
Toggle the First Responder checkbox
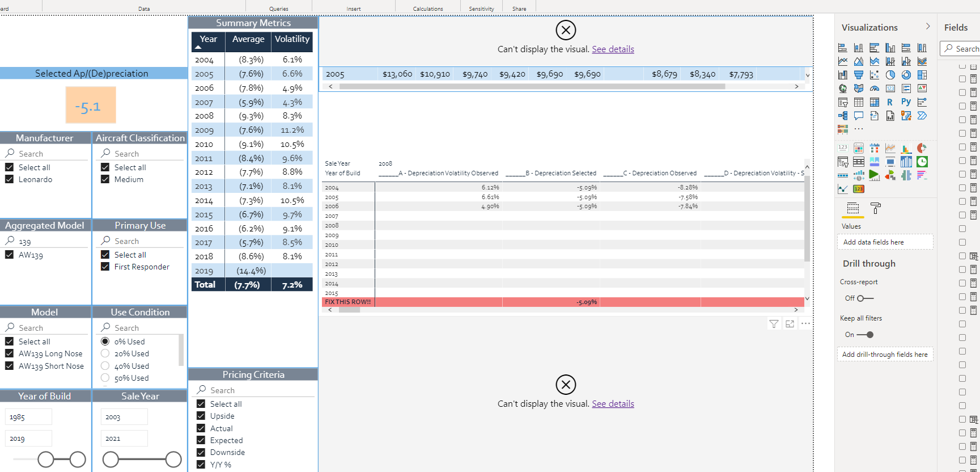[x=105, y=267]
